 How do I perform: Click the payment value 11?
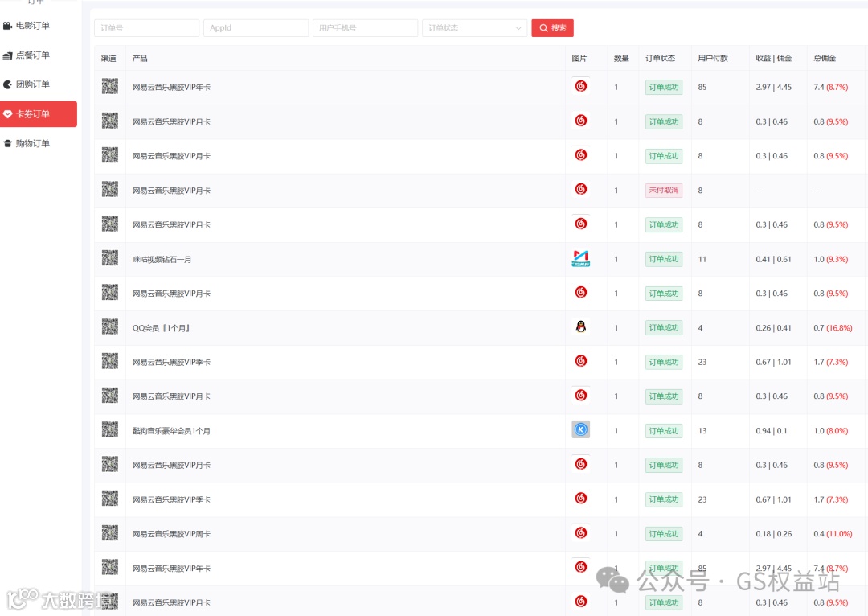[702, 259]
